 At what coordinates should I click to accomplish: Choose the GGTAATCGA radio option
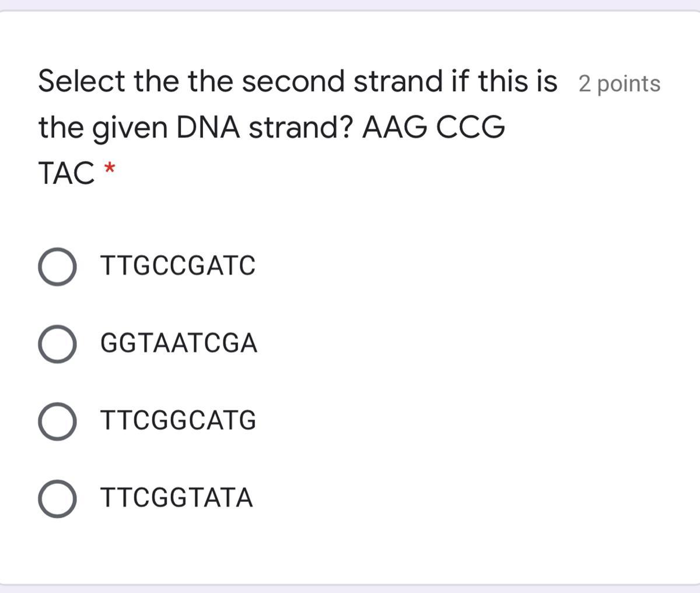[x=57, y=344]
